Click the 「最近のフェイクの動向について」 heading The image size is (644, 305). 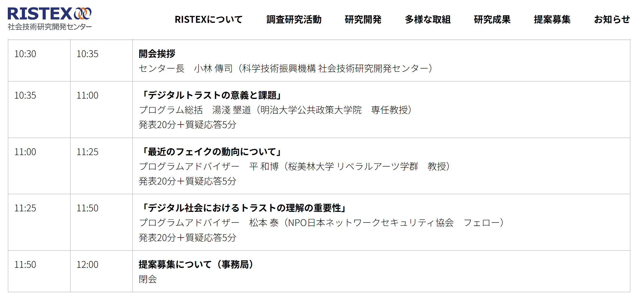(x=210, y=152)
